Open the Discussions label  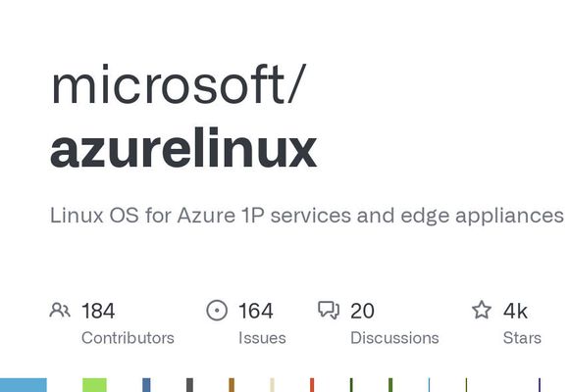point(394,338)
